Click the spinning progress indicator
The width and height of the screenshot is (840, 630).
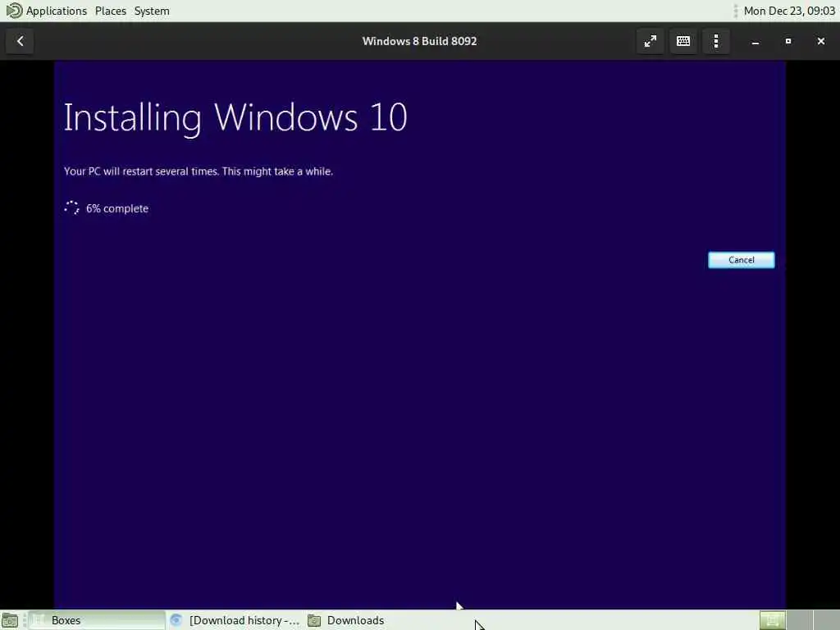pos(72,208)
